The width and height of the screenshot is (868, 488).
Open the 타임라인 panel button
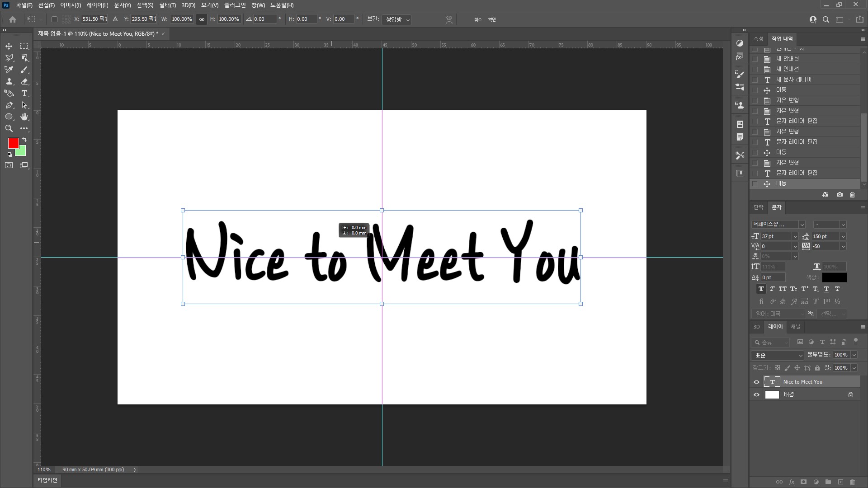coord(47,480)
